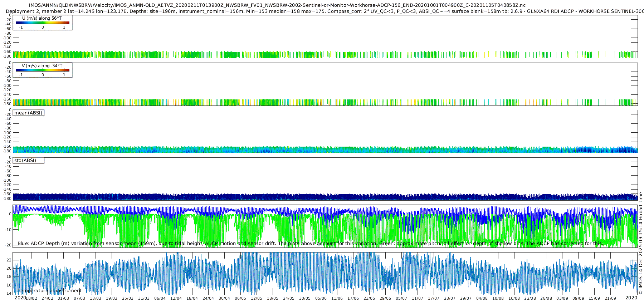Screen dimensions: 644x304
Task: Click the 22/08 date tick on time axis
Action: coord(530,298)
